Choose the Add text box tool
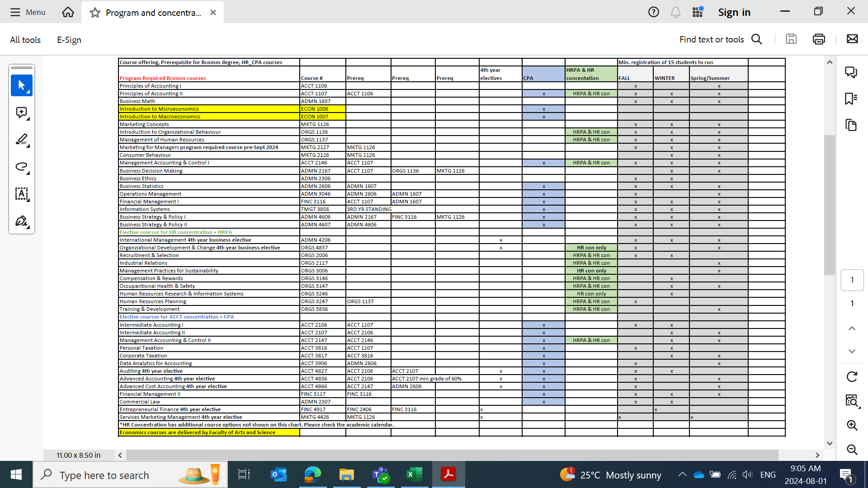The image size is (868, 488). click(22, 194)
